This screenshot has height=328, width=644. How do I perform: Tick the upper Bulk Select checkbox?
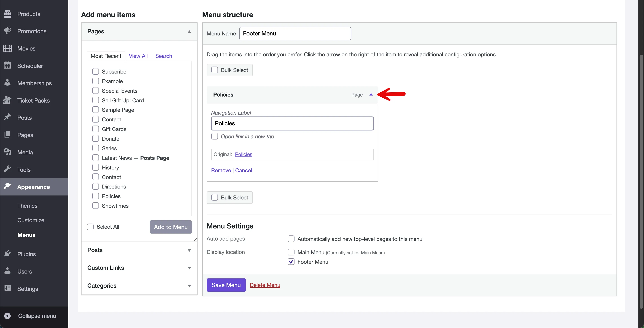point(214,70)
